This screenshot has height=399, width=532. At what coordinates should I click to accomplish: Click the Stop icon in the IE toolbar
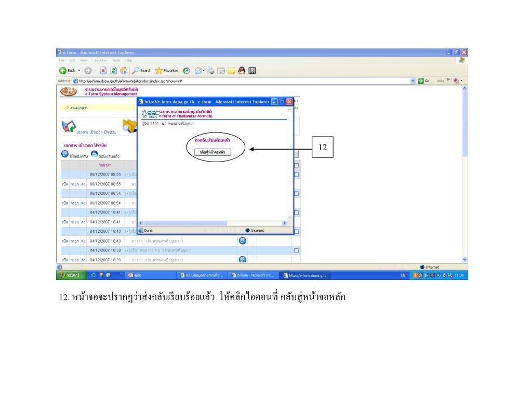(103, 71)
